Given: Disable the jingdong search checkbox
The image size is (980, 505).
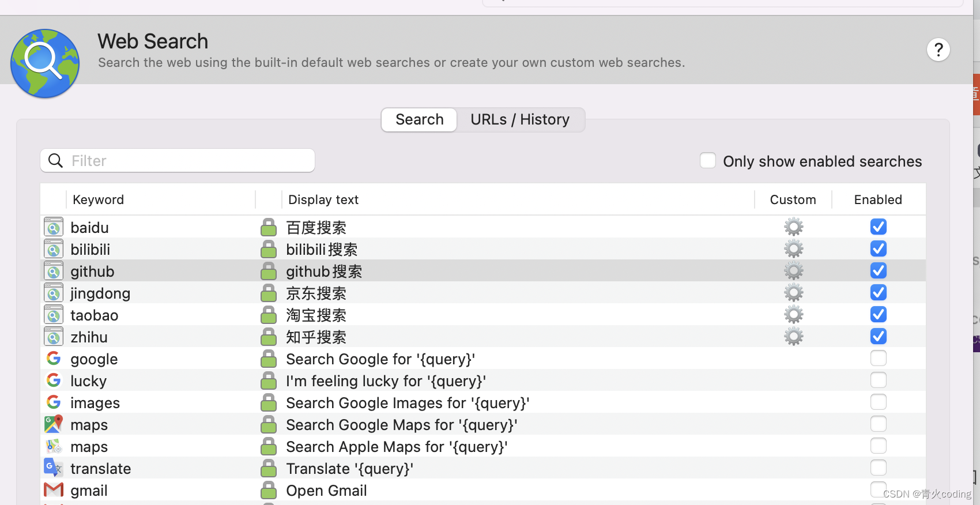Looking at the screenshot, I should coord(879,292).
